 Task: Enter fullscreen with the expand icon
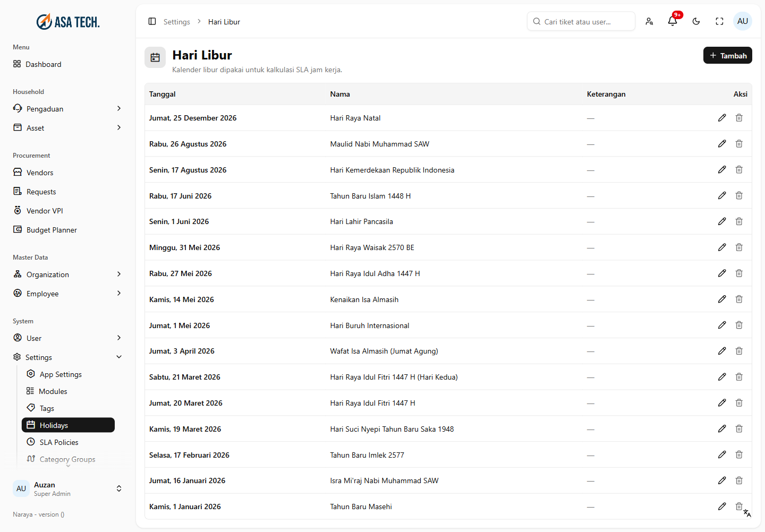point(719,21)
